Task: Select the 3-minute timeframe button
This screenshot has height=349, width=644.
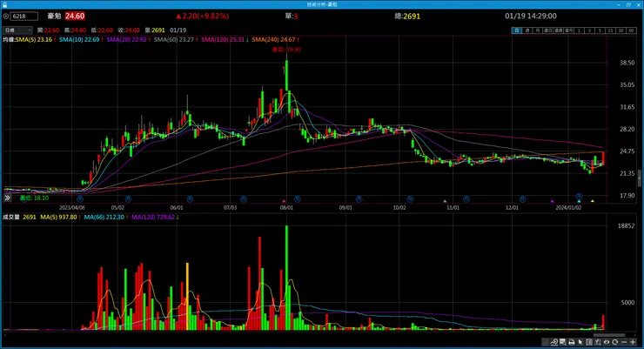Action: [590, 30]
